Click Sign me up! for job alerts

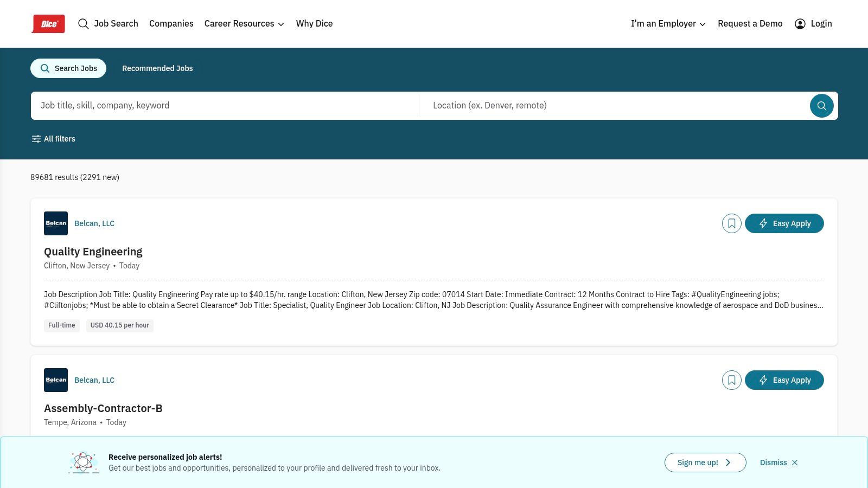[x=705, y=463]
